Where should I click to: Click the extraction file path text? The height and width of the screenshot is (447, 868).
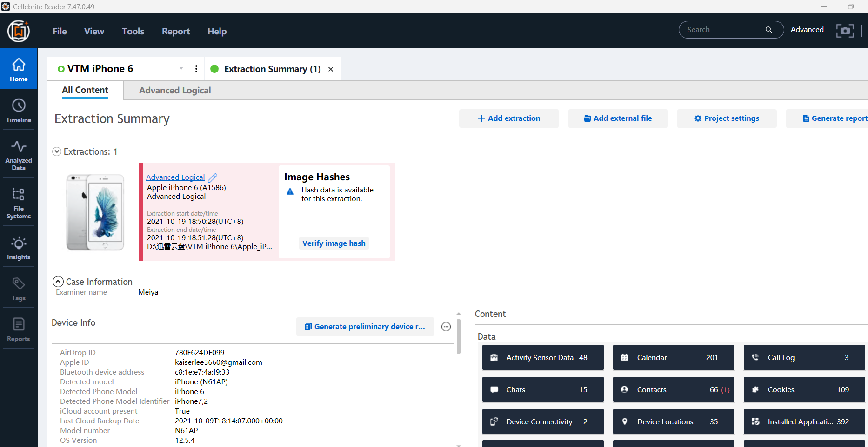210,247
